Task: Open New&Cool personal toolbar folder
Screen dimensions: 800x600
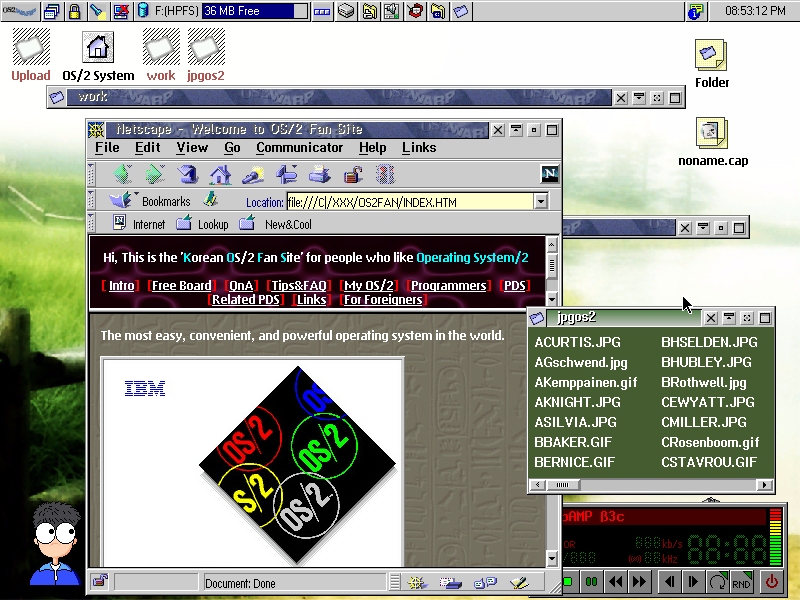Action: [276, 224]
